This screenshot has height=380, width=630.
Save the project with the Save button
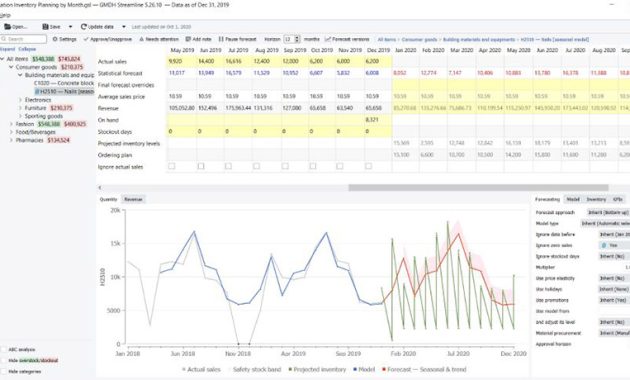point(51,27)
